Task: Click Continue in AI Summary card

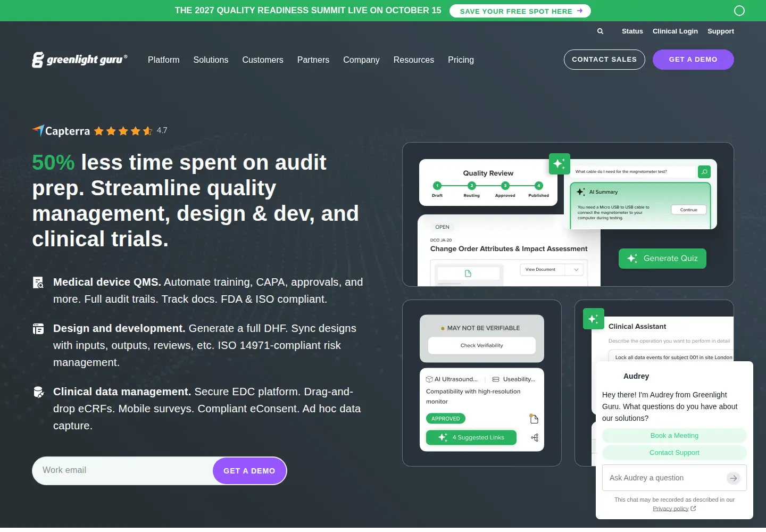Action: tap(689, 210)
